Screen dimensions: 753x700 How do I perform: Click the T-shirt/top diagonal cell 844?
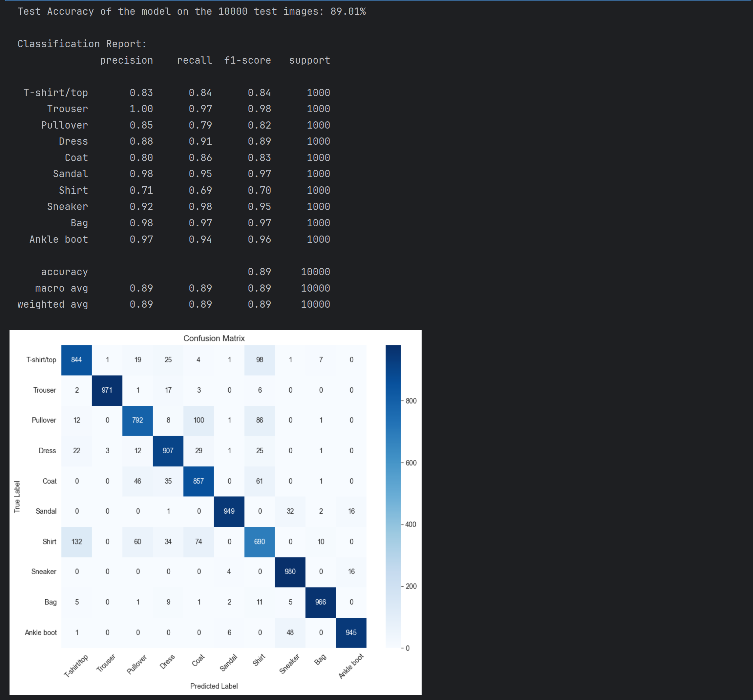[x=76, y=360]
